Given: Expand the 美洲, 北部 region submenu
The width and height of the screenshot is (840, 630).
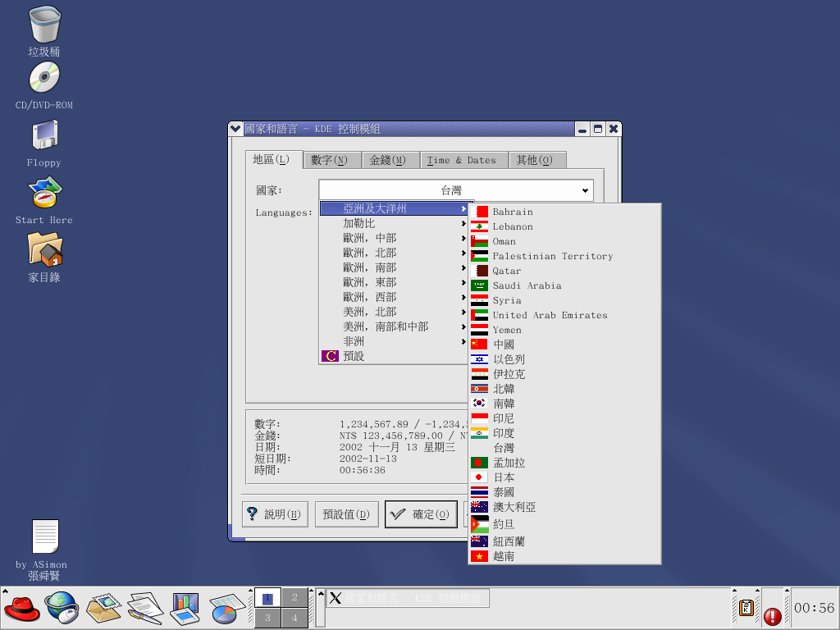Looking at the screenshot, I should click(394, 312).
